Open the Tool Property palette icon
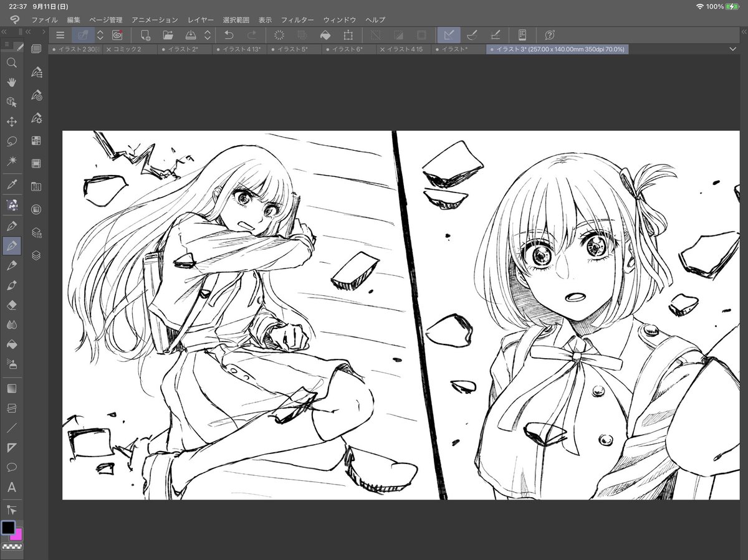Screen dimensions: 748x560 pyautogui.click(x=36, y=95)
